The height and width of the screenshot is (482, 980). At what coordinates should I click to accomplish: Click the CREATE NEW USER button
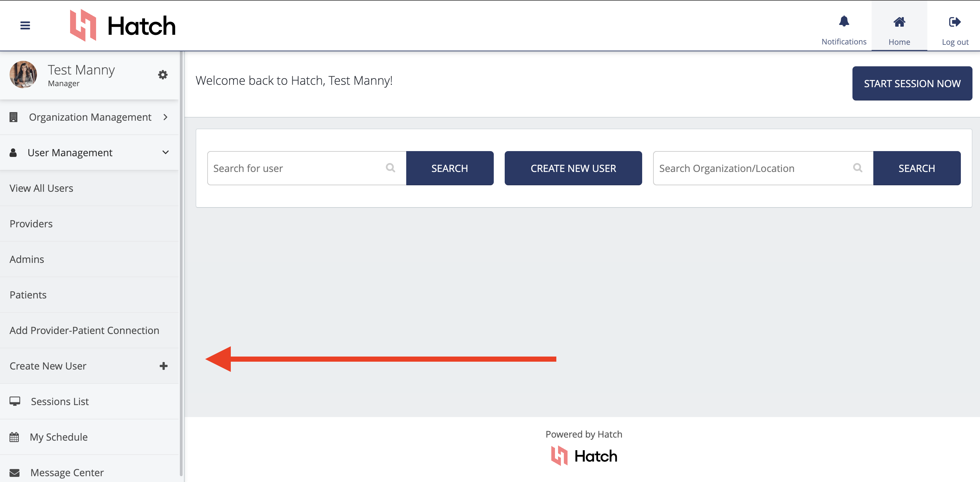(x=573, y=168)
